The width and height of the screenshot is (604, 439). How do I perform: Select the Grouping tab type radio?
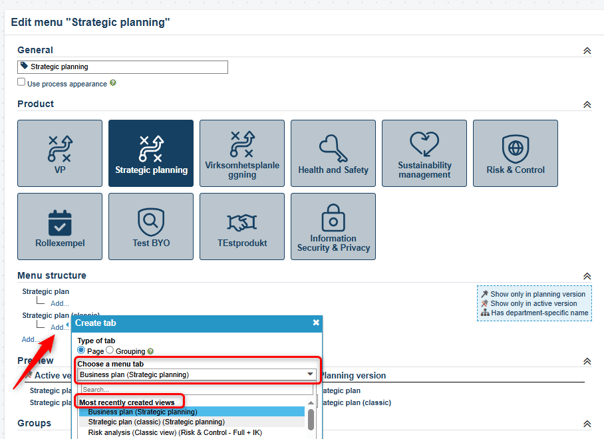[110, 351]
